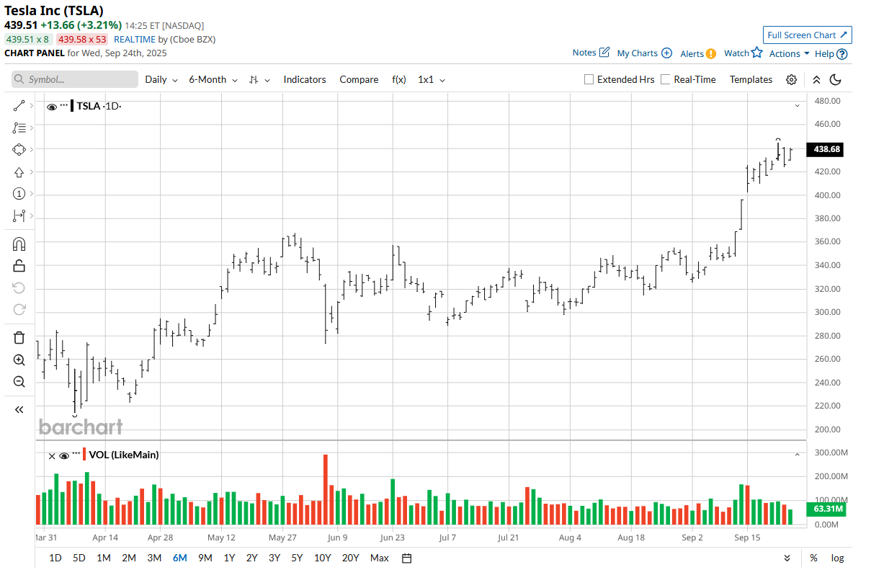
Task: Click the Cboe BZX link
Action: coord(192,40)
